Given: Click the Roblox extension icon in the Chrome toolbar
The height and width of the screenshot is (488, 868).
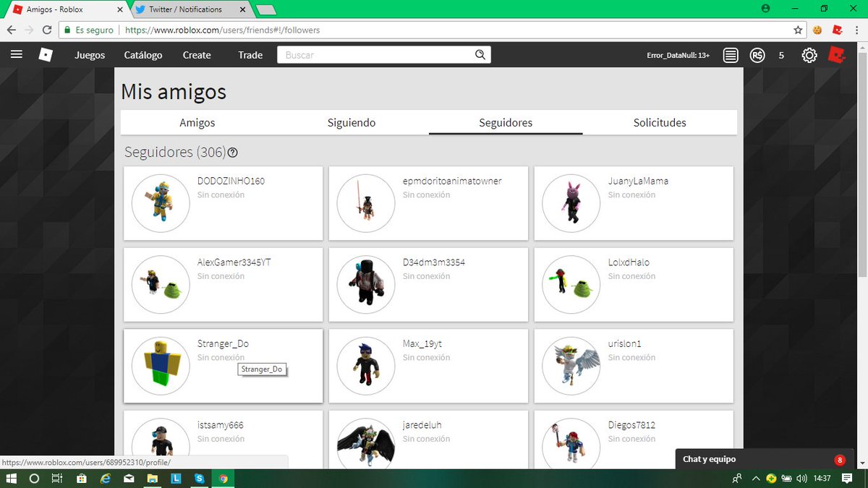Looking at the screenshot, I should (837, 30).
